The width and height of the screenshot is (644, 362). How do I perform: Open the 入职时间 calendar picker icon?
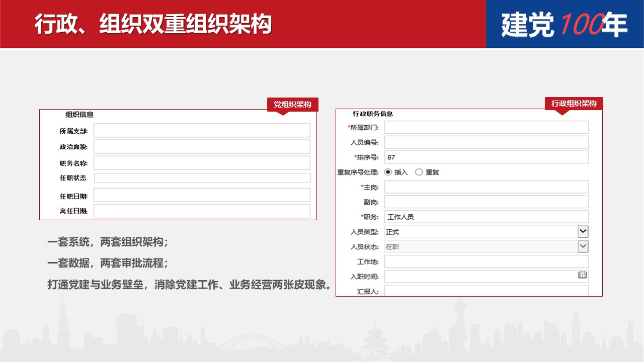click(583, 275)
